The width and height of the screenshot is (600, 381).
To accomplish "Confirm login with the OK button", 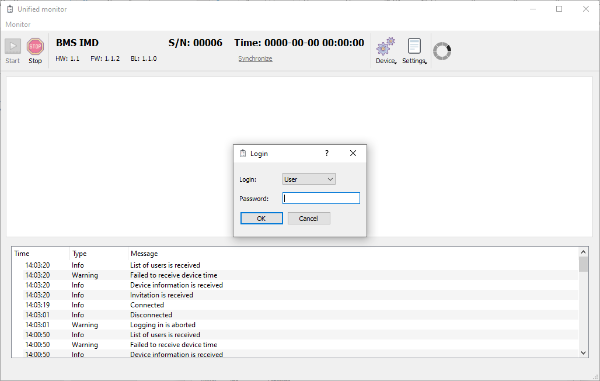I will (261, 218).
